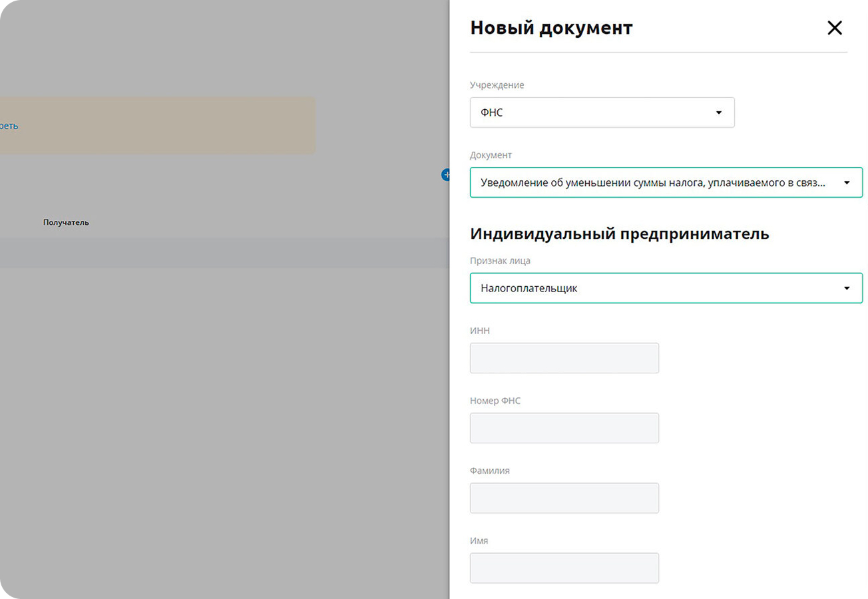Expand the Документ dropdown list
Image resolution: width=868 pixels, height=599 pixels.
666,182
